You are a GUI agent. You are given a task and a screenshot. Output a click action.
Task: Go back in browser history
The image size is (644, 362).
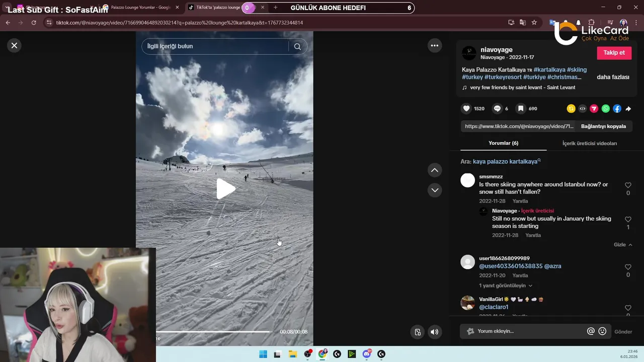8,23
